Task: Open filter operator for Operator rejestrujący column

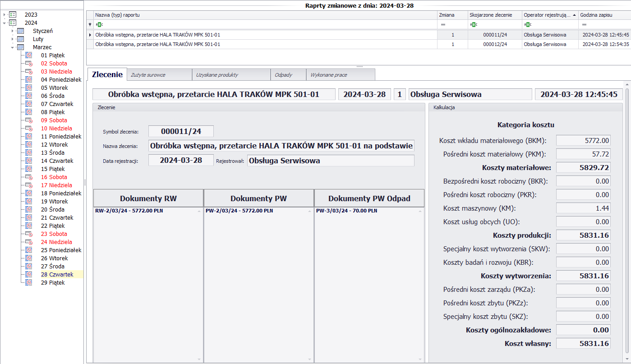Action: pos(528,24)
